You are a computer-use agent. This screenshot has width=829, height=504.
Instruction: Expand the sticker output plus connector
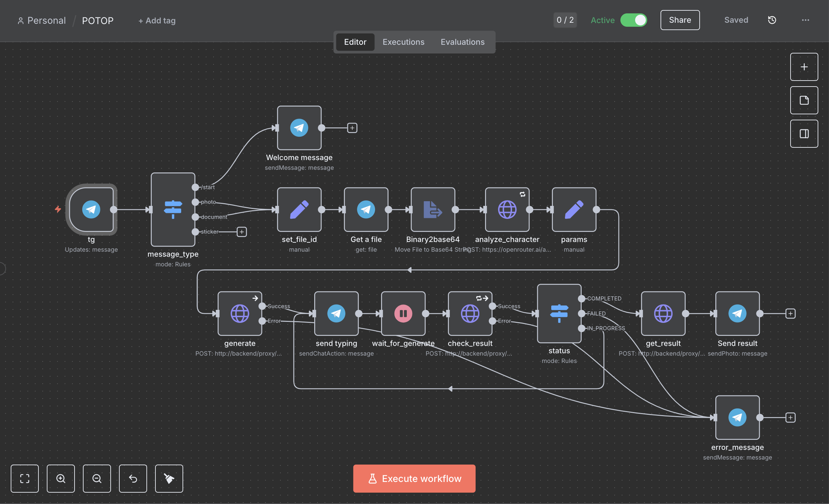[x=242, y=232]
